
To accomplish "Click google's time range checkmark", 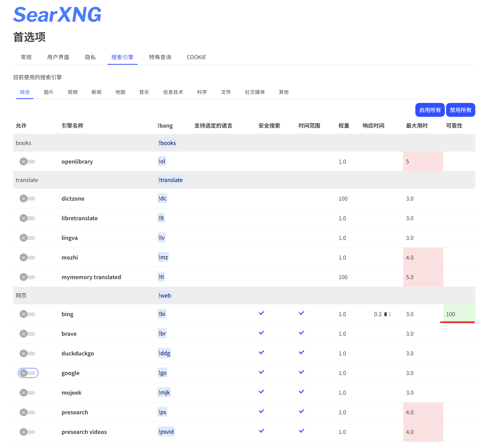I will click(x=301, y=372).
